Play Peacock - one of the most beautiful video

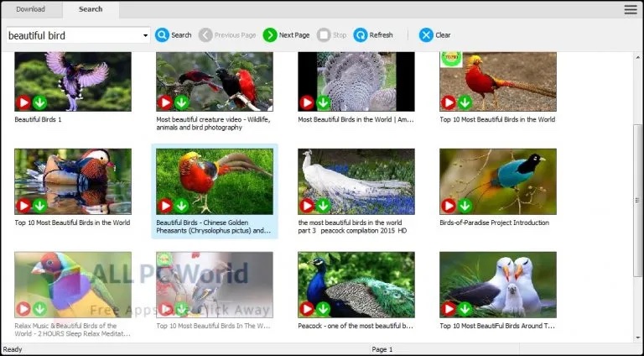[306, 309]
